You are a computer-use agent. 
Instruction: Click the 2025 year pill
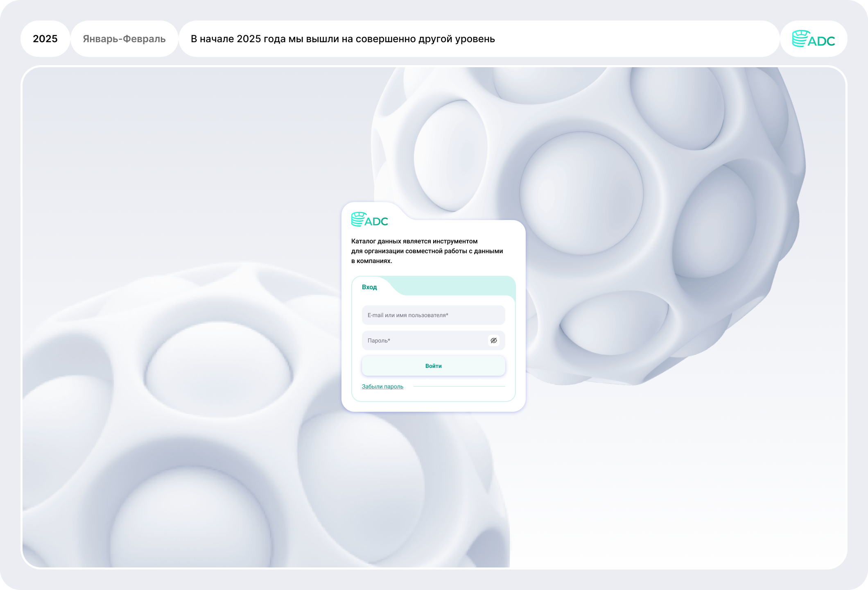pos(45,39)
